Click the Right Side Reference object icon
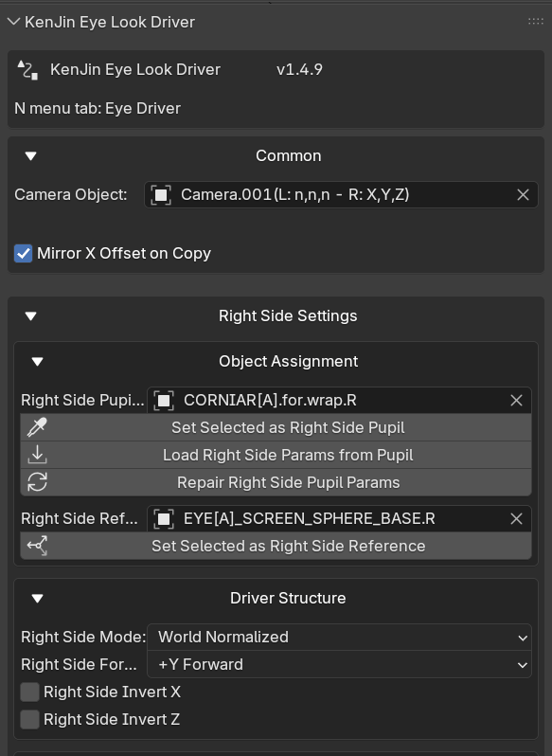Viewport: 552px width, 756px height. [x=164, y=519]
